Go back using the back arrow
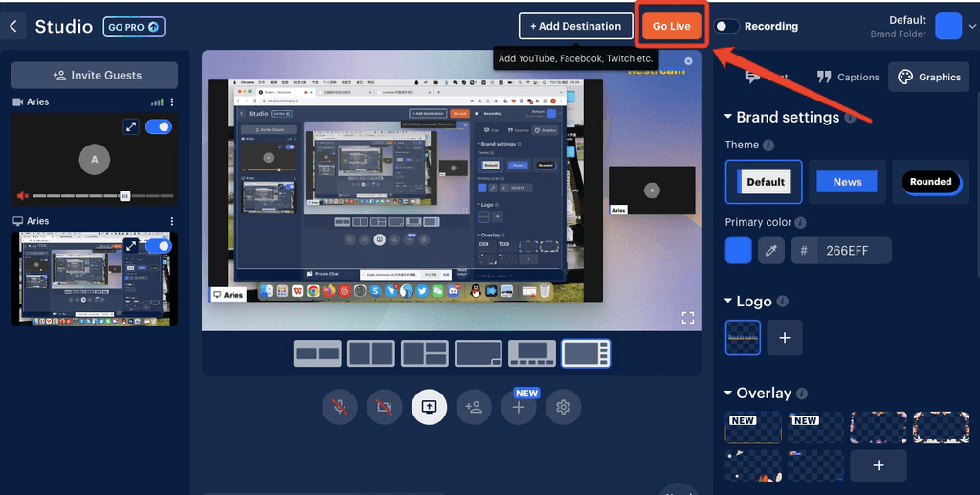 click(13, 27)
